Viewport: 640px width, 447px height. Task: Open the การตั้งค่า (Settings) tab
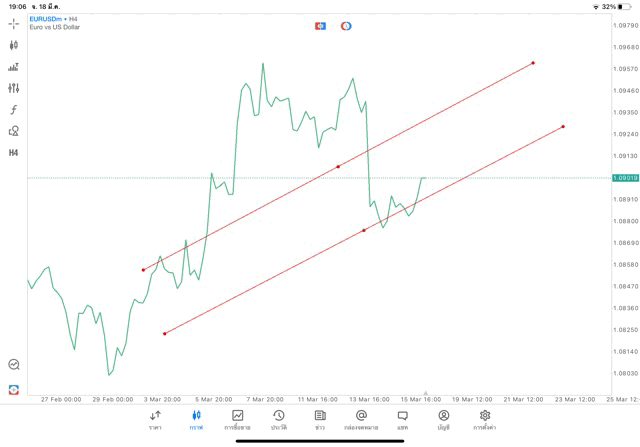click(485, 420)
